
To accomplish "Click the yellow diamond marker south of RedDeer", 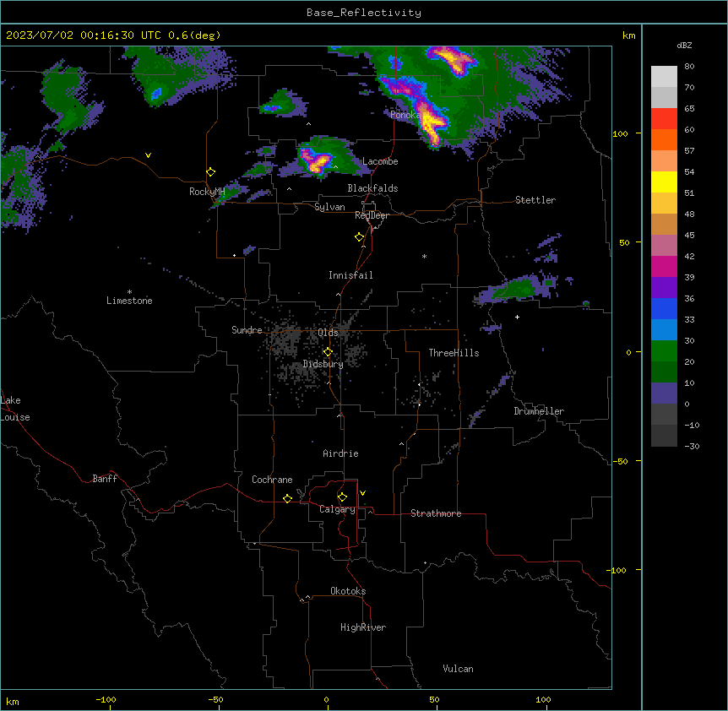I will tap(360, 237).
